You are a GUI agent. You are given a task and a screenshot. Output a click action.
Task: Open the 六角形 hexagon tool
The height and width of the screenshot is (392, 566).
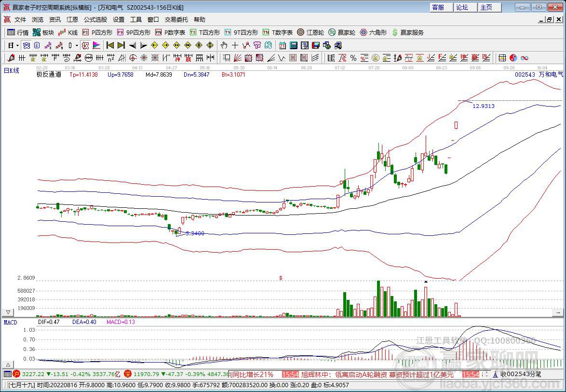click(x=373, y=32)
